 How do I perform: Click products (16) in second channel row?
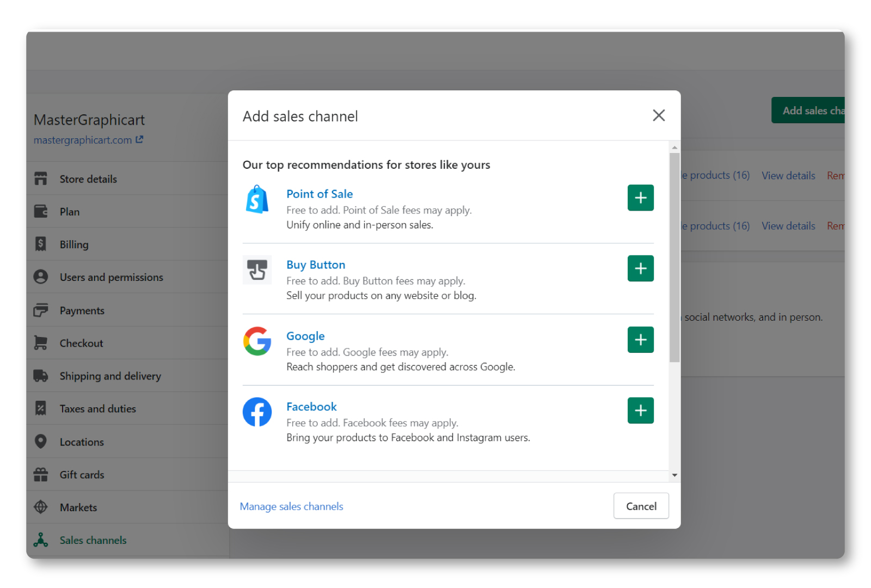(x=715, y=225)
